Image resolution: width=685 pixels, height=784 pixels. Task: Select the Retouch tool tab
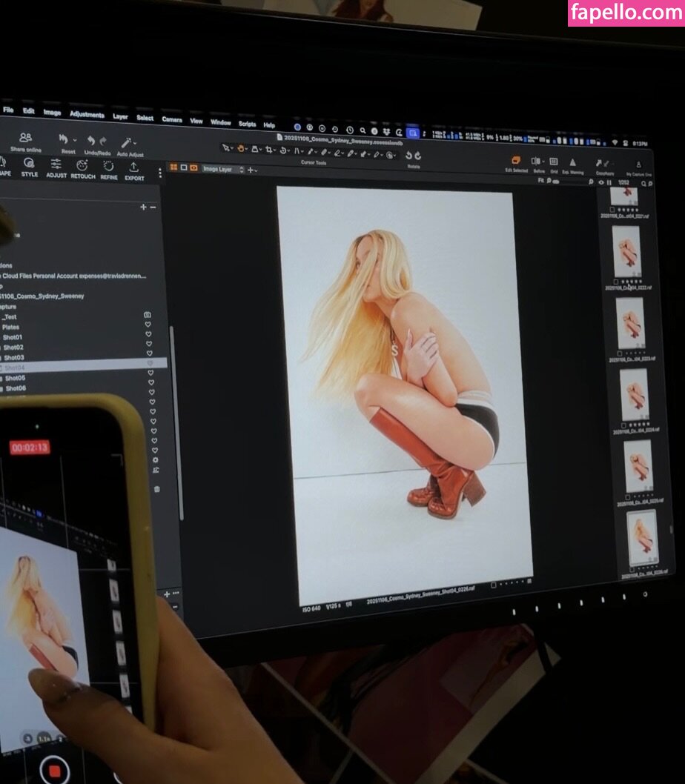pyautogui.click(x=82, y=168)
